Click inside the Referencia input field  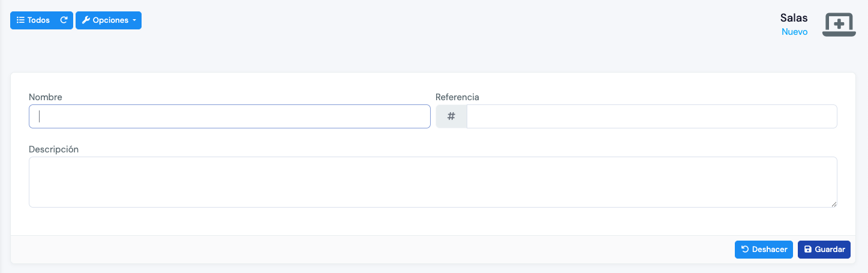[x=651, y=116]
